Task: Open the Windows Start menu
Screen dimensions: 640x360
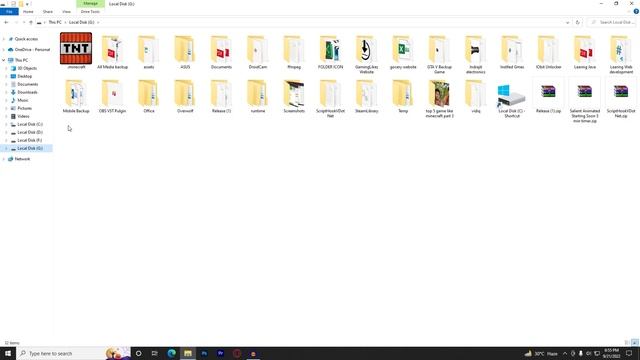Action: (x=8, y=353)
